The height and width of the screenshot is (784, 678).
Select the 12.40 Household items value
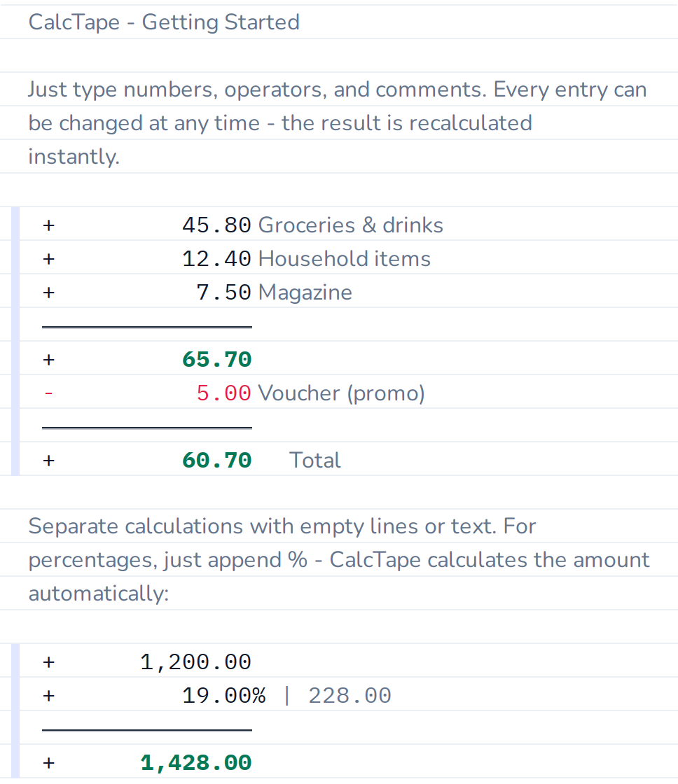[216, 258]
